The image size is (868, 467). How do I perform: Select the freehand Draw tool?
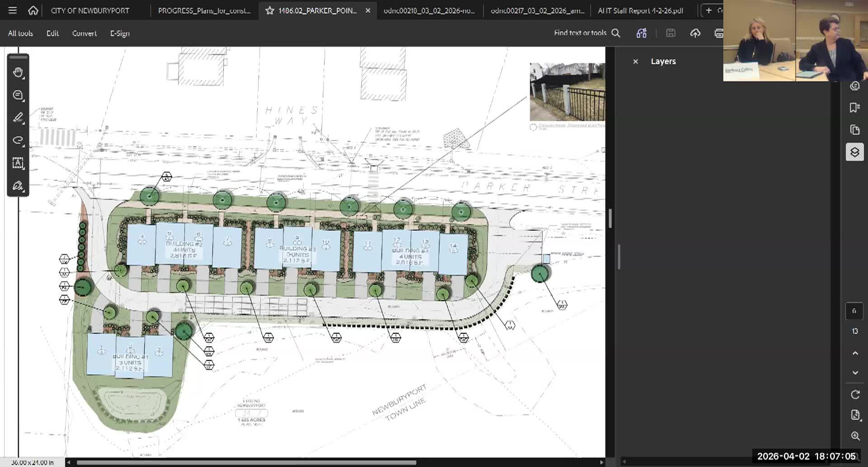click(18, 140)
